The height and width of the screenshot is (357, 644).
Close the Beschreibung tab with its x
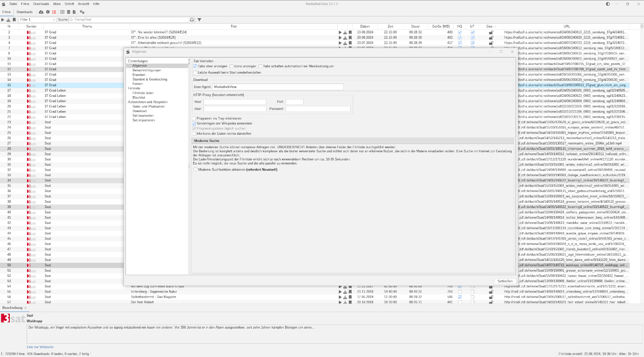[x=25, y=308]
